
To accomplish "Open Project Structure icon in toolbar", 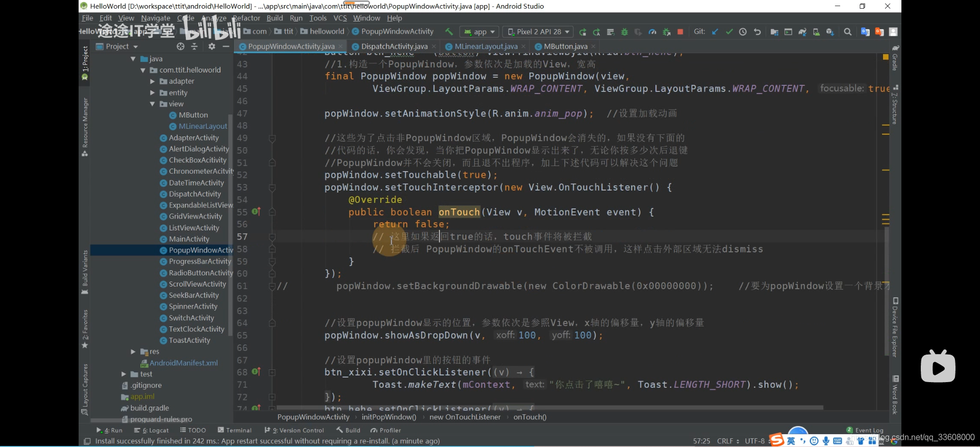I will tap(774, 32).
